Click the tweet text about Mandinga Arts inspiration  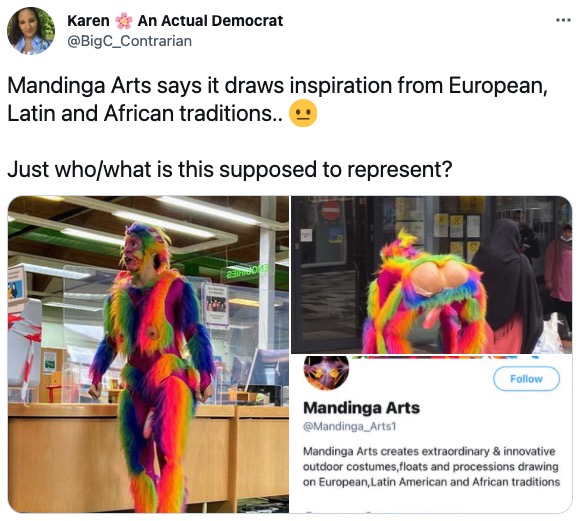tap(277, 99)
